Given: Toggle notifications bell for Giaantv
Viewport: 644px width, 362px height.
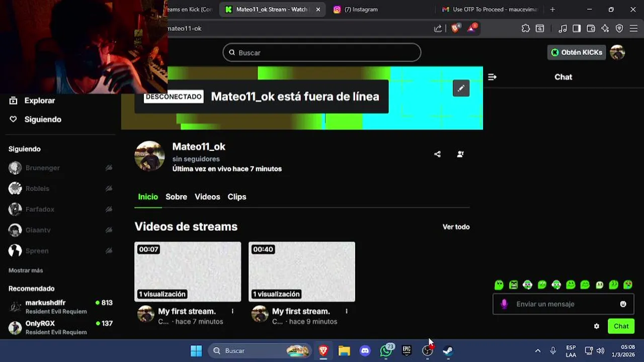Looking at the screenshot, I should (109, 230).
